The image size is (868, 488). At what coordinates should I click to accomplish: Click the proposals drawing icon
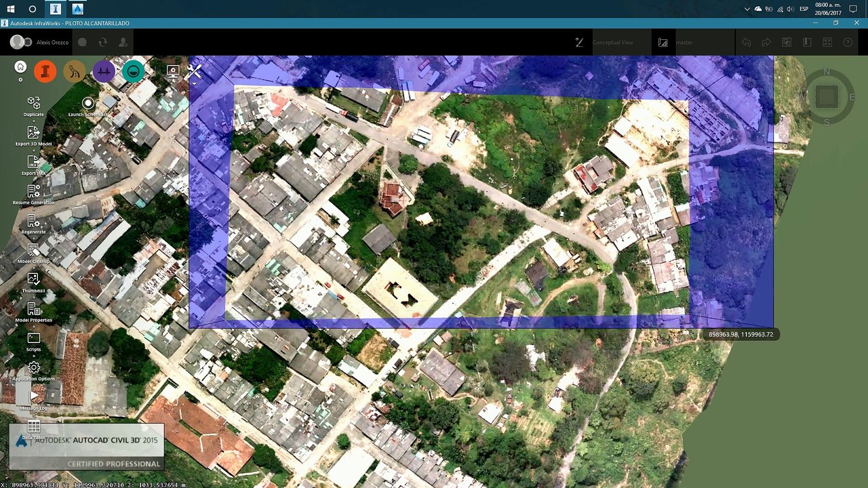click(x=663, y=42)
